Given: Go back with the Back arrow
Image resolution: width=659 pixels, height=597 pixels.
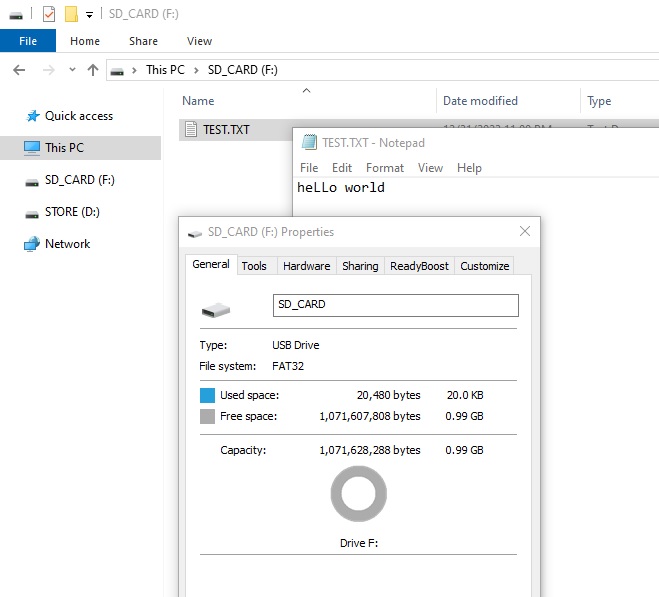Looking at the screenshot, I should [19, 70].
